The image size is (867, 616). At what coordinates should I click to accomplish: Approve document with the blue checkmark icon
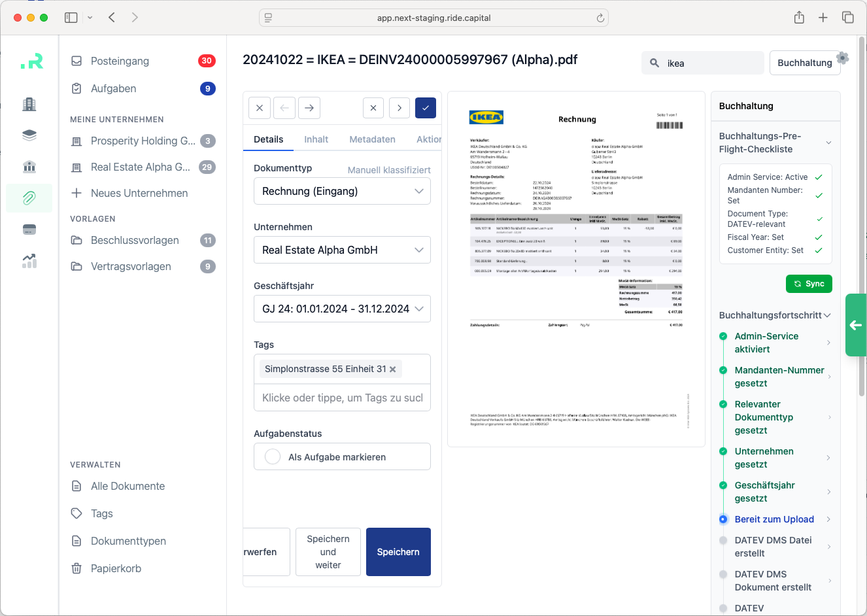coord(426,108)
